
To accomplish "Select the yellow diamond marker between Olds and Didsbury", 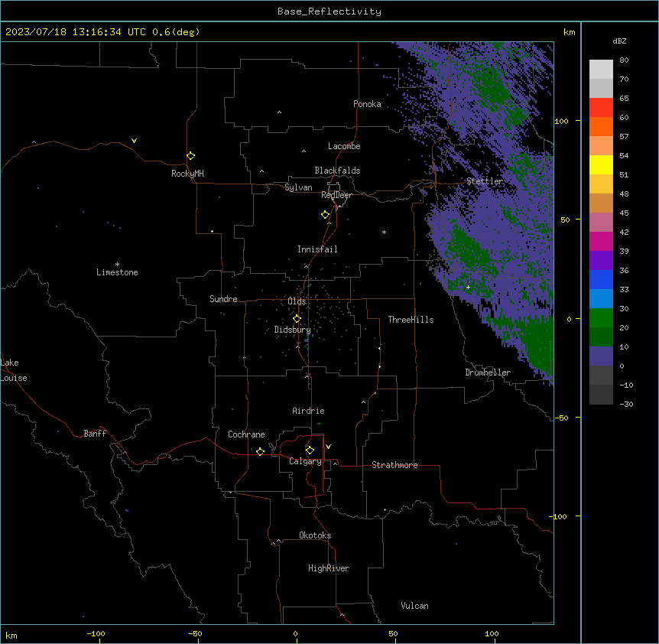I will tap(297, 319).
